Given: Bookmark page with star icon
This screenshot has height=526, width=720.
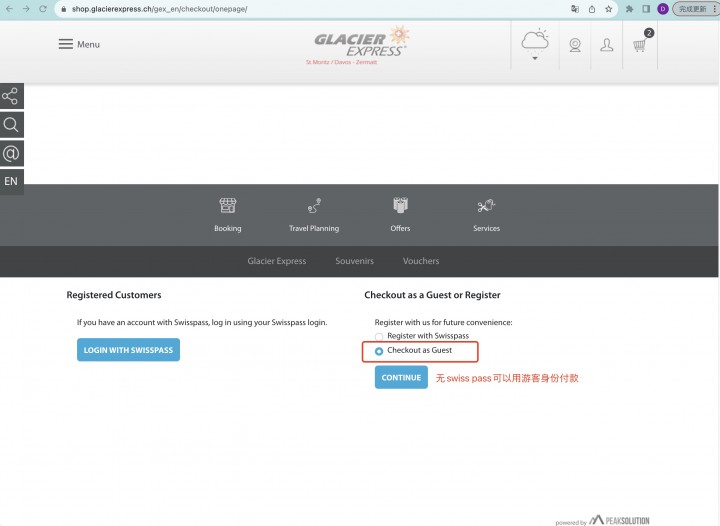Looking at the screenshot, I should (608, 9).
